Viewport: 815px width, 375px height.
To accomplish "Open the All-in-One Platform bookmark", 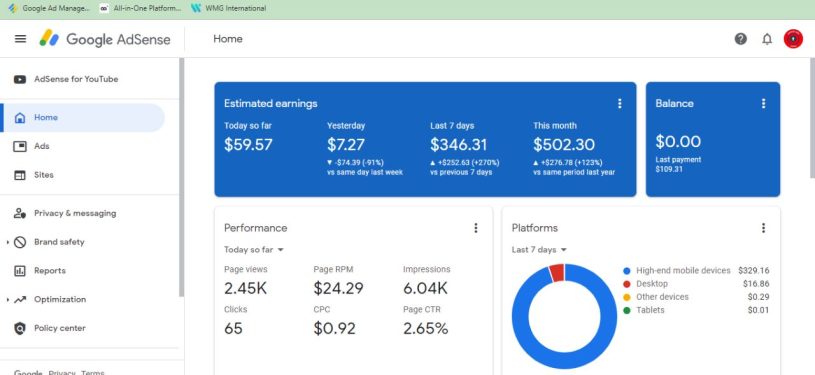I will click(x=141, y=8).
